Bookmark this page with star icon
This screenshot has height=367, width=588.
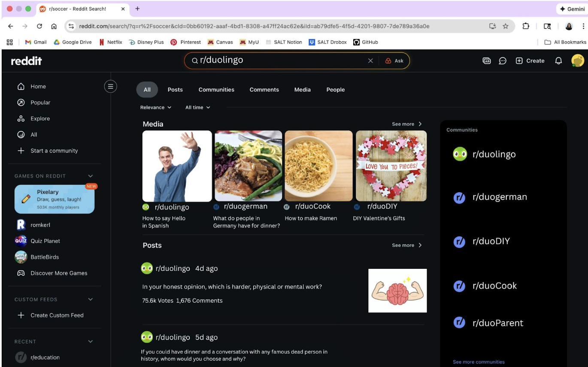coord(506,26)
